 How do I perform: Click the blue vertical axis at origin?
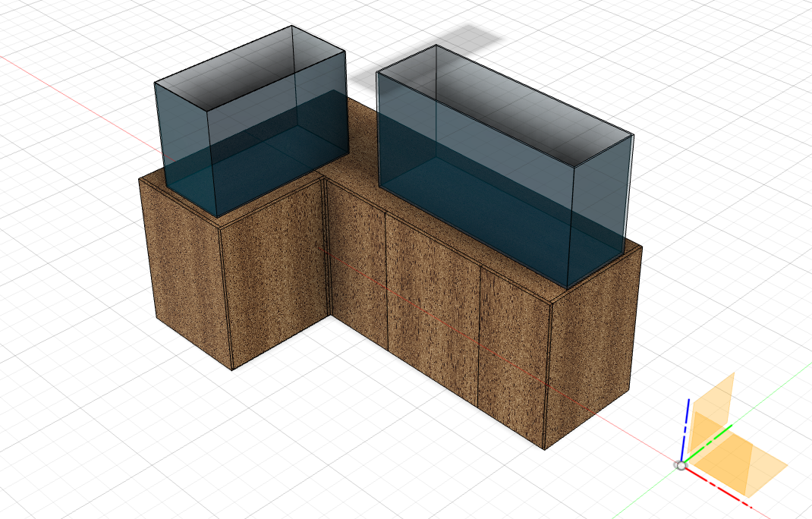tap(685, 429)
